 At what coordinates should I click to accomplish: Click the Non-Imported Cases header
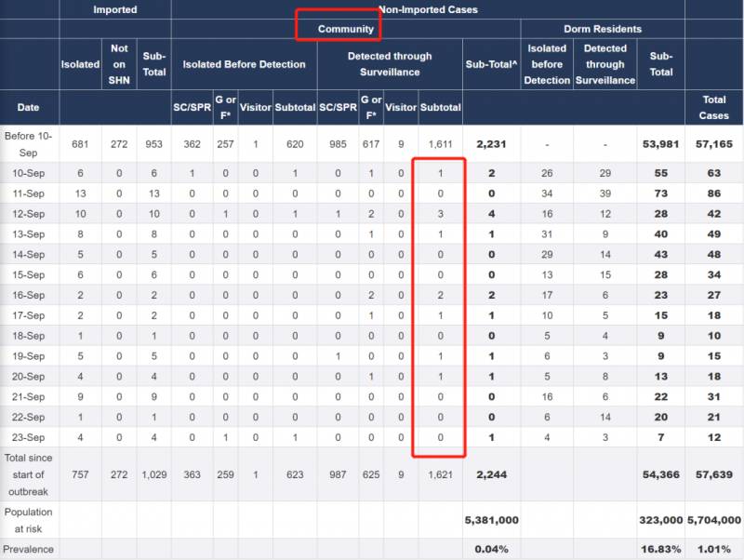428,9
